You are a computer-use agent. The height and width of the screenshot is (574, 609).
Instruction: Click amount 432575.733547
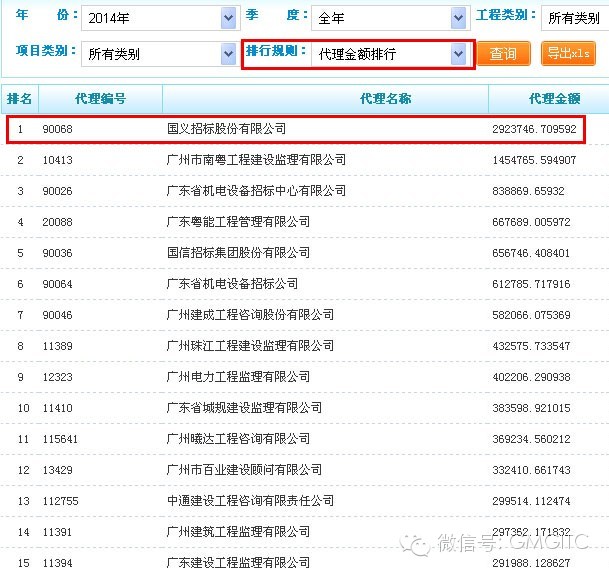tap(532, 346)
